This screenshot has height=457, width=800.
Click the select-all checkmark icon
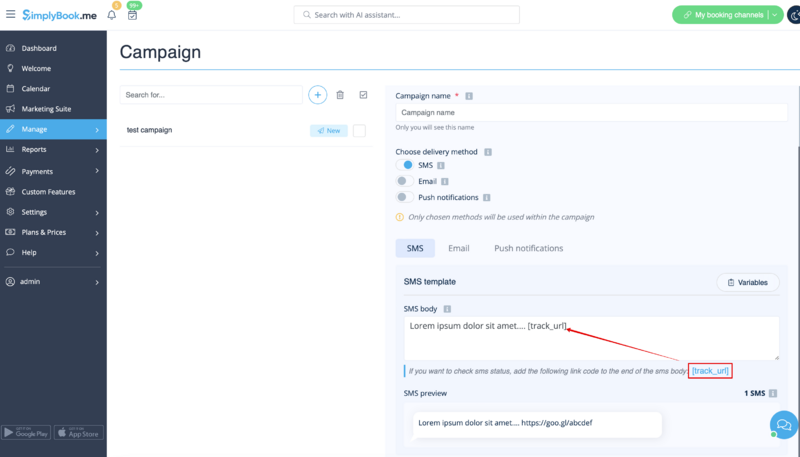click(x=363, y=95)
